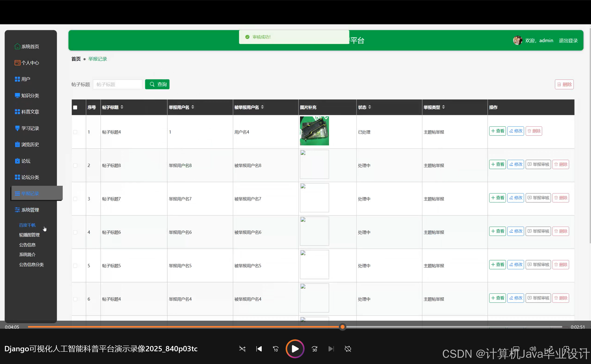Check the checkbox for row 帖子标题6
The image size is (591, 364).
(75, 232)
